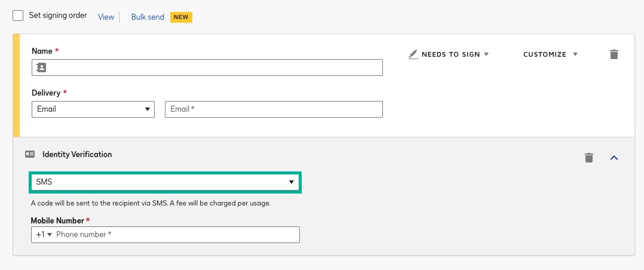Click the yellow recipient color bar
The image size is (644, 270).
tap(17, 85)
